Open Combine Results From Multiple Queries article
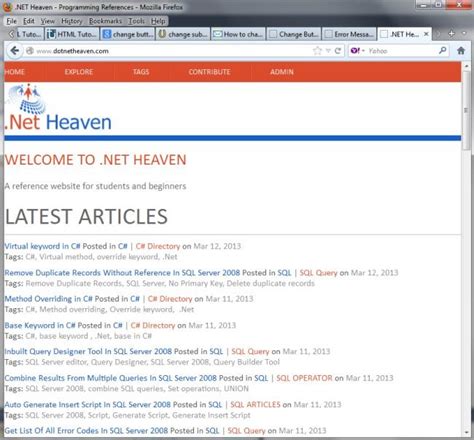This screenshot has height=440, width=474. tap(111, 378)
